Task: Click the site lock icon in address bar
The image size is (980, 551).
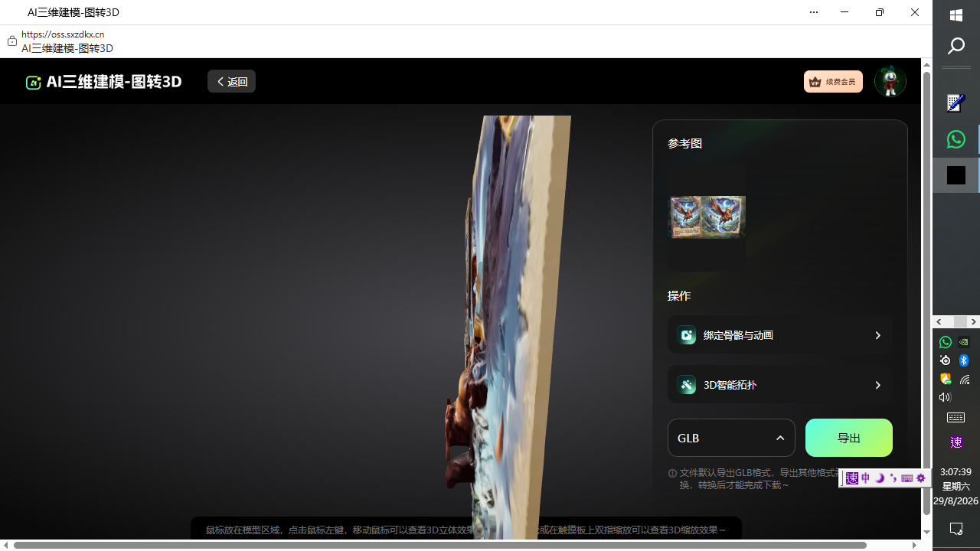Action: coord(12,41)
